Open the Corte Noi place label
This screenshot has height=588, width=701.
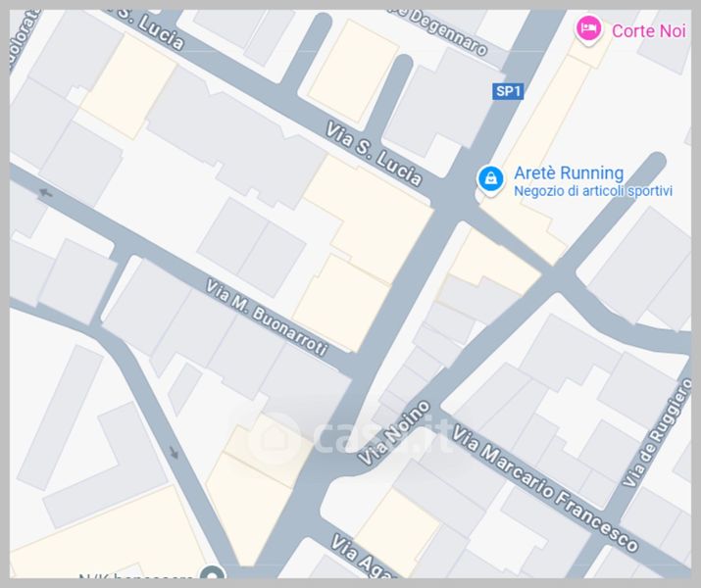tap(648, 30)
